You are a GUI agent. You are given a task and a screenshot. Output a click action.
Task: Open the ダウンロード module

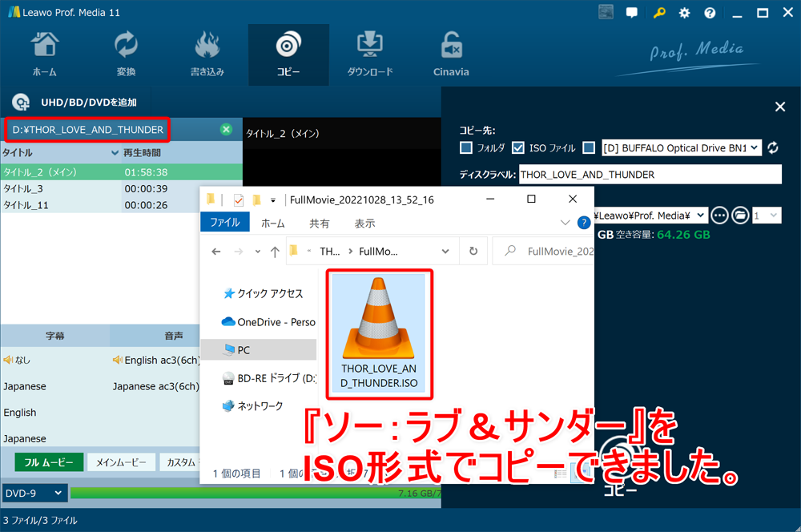[370, 54]
